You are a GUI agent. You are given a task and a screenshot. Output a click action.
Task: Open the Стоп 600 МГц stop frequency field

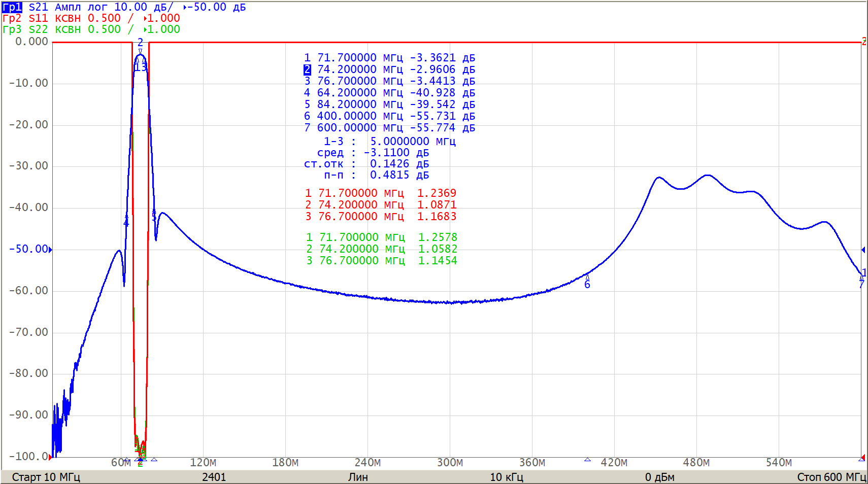click(x=831, y=477)
